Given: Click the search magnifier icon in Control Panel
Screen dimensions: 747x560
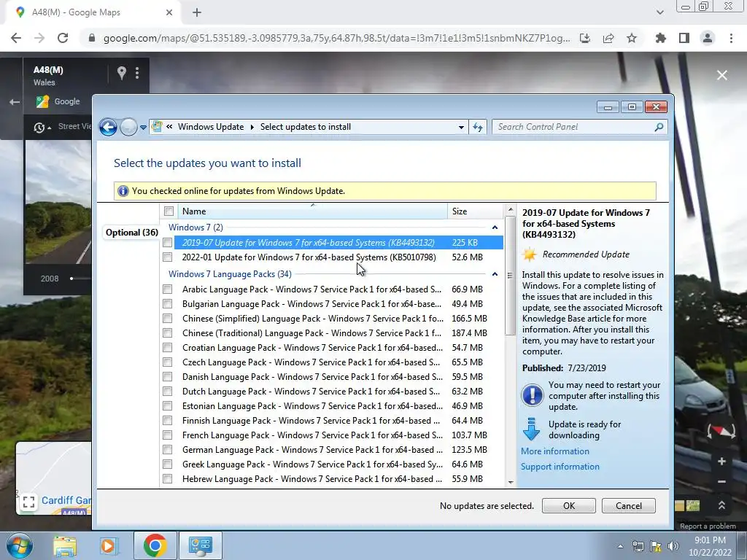Looking at the screenshot, I should (659, 127).
